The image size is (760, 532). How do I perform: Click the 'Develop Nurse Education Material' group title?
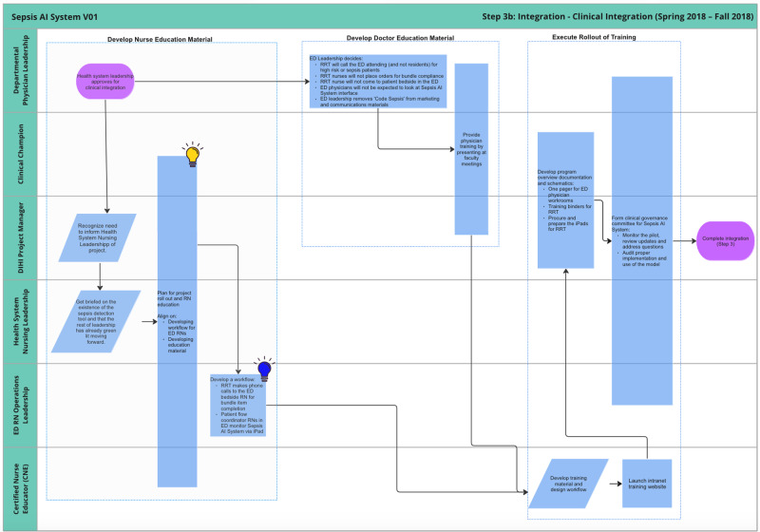tap(161, 39)
